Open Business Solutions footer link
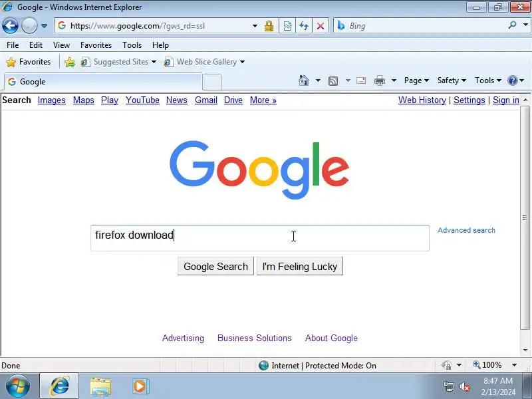Viewport: 532px width, 399px height. pyautogui.click(x=255, y=338)
